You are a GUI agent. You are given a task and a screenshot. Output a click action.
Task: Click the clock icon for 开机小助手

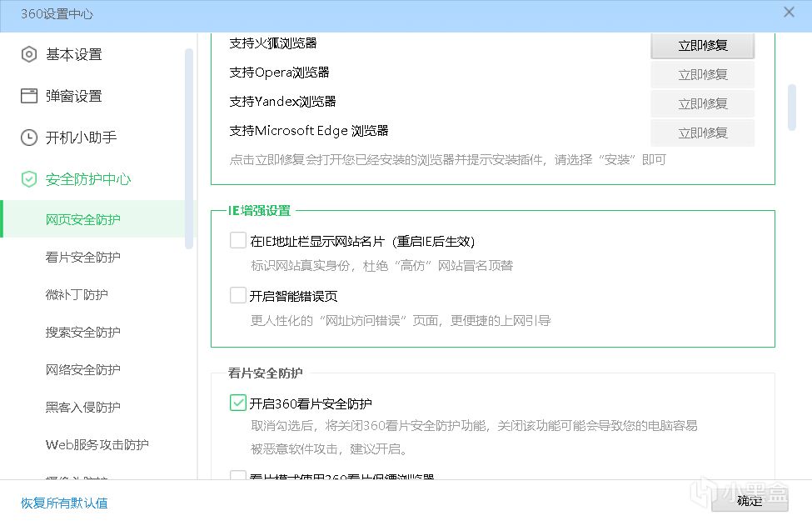pos(29,138)
